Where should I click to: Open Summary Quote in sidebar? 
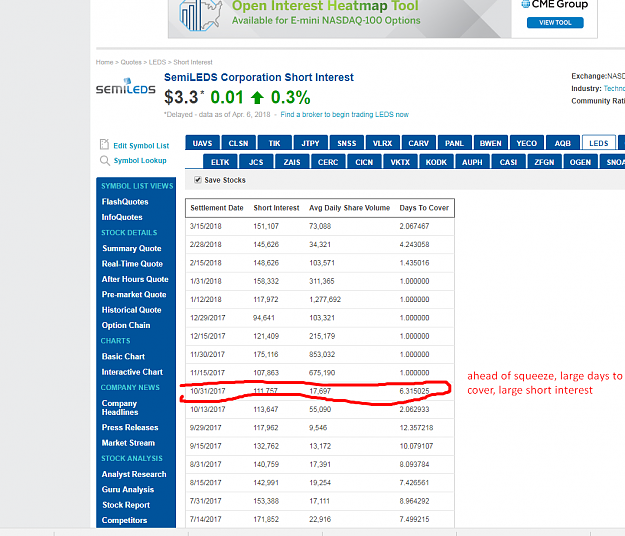tap(132, 248)
